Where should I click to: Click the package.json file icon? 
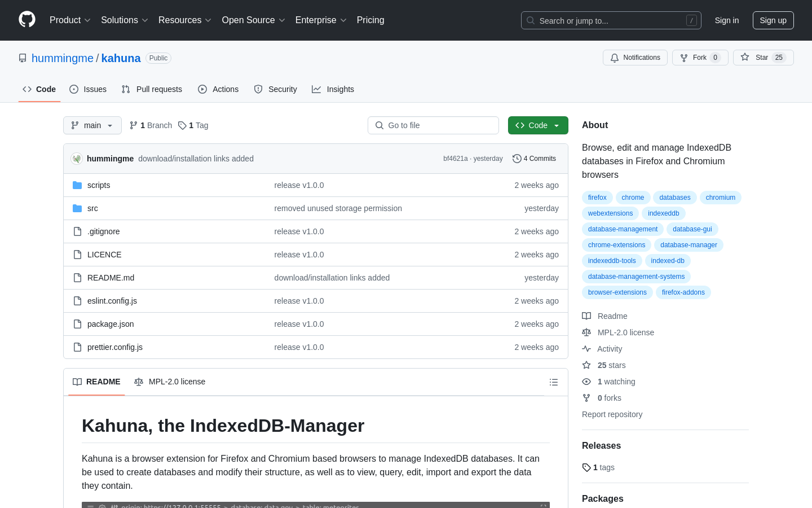click(77, 324)
